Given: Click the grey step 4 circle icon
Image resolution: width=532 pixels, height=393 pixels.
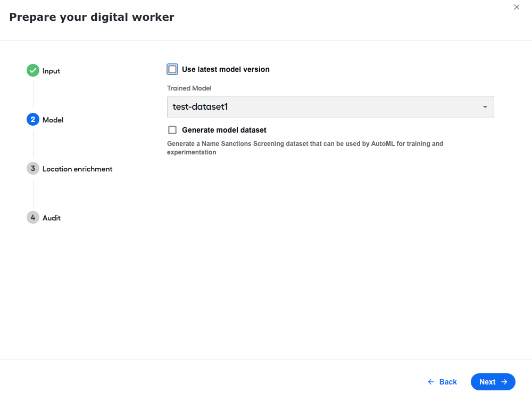Looking at the screenshot, I should [33, 217].
